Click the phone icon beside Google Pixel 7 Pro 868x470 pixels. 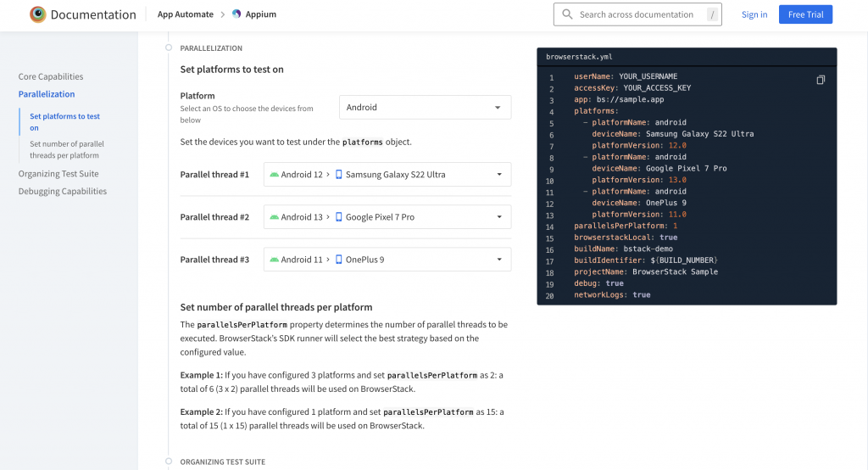pyautogui.click(x=339, y=217)
